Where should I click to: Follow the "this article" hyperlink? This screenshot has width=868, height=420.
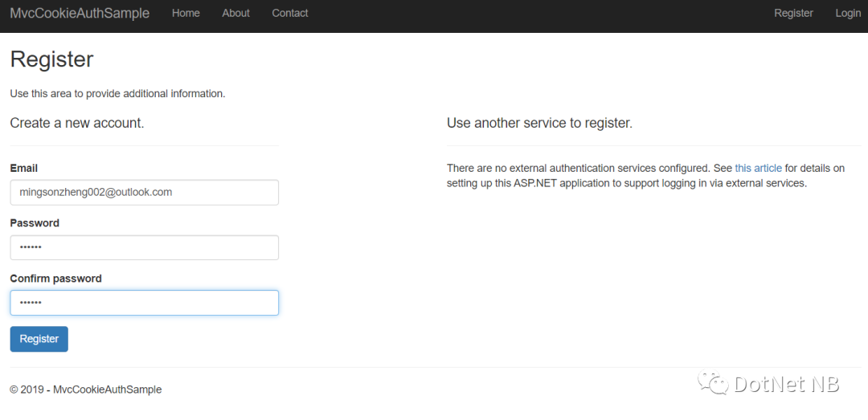click(x=759, y=168)
